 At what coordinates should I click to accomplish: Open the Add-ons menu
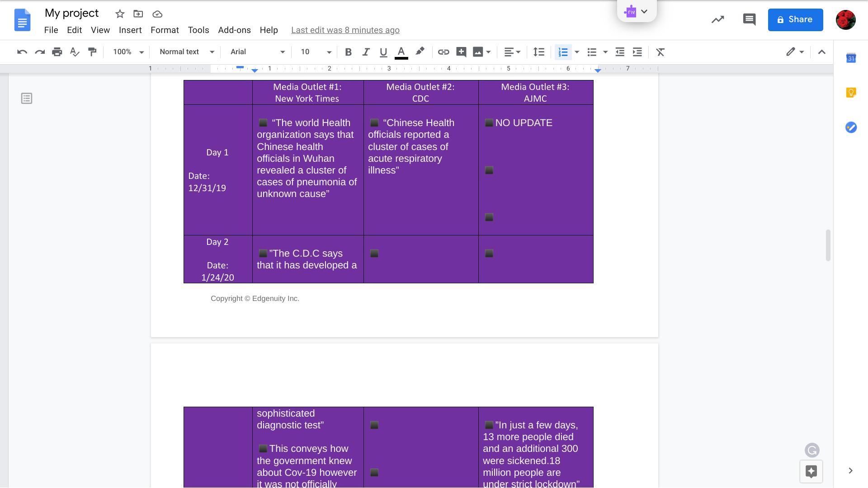coord(234,30)
